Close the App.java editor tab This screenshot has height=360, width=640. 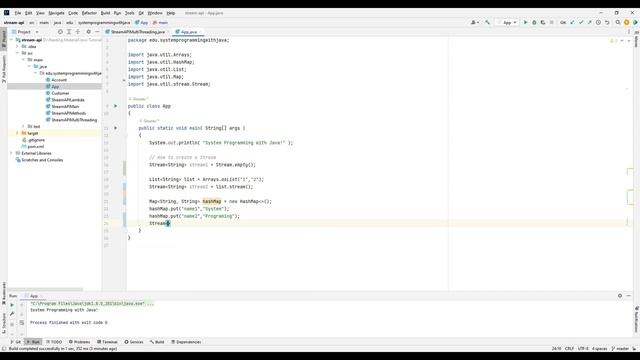tap(200, 32)
